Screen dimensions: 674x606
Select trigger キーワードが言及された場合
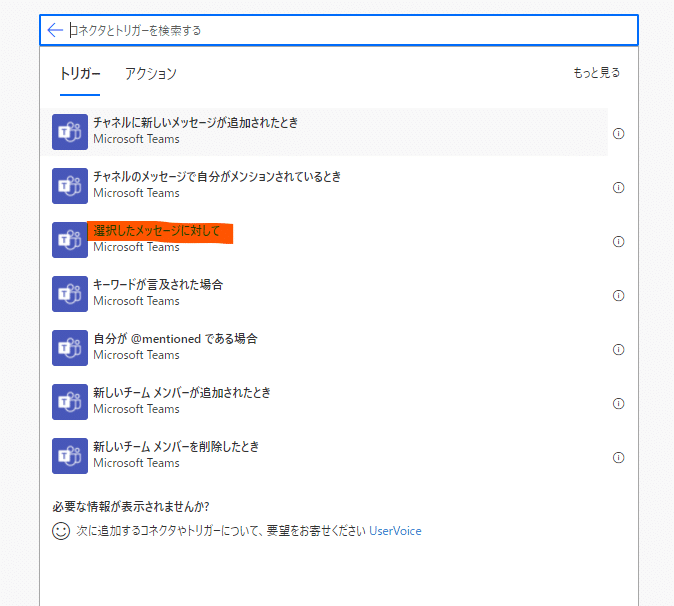pos(325,294)
